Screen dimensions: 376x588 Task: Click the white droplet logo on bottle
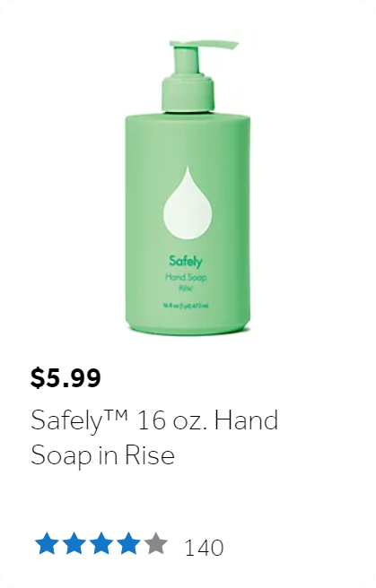click(x=188, y=203)
